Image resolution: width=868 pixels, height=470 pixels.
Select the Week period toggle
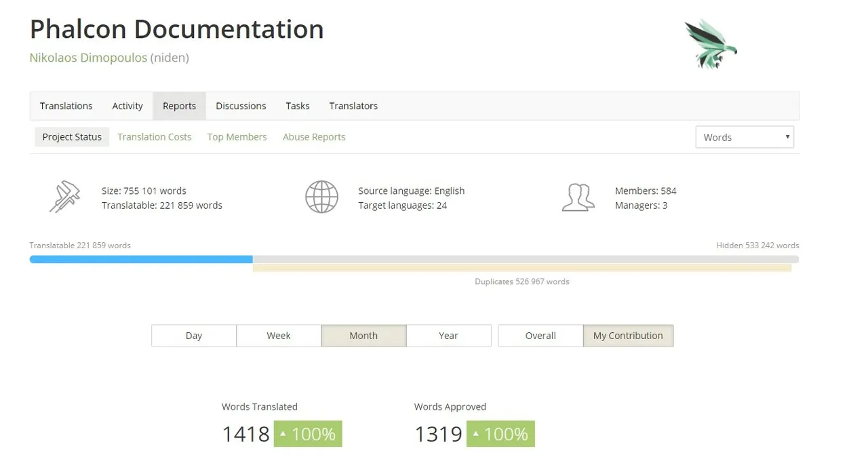[279, 336]
